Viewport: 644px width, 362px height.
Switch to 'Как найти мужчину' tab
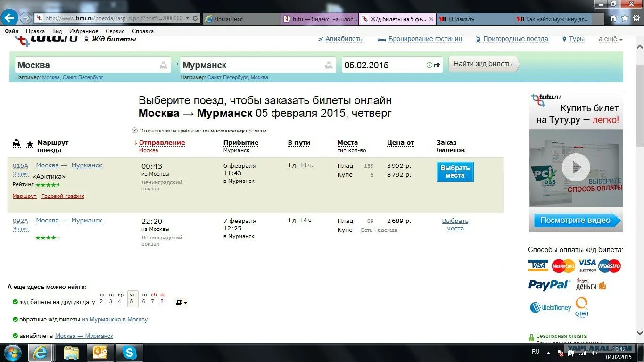[552, 19]
